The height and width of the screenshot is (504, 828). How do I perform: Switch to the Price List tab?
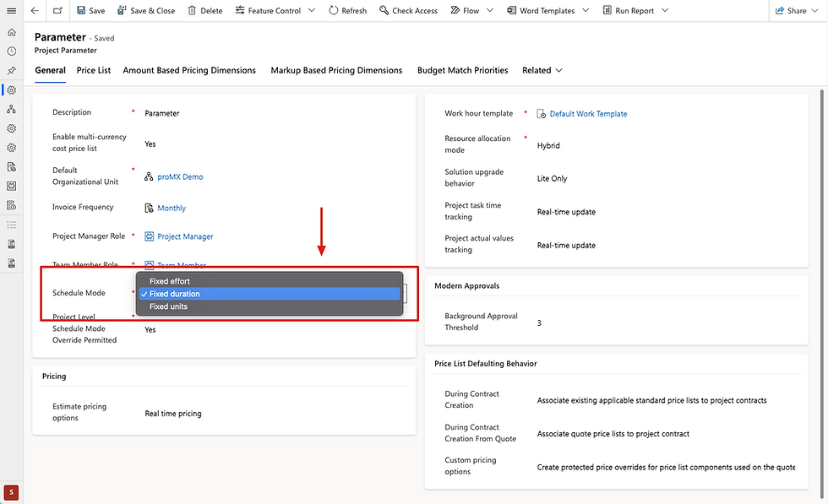coord(94,70)
